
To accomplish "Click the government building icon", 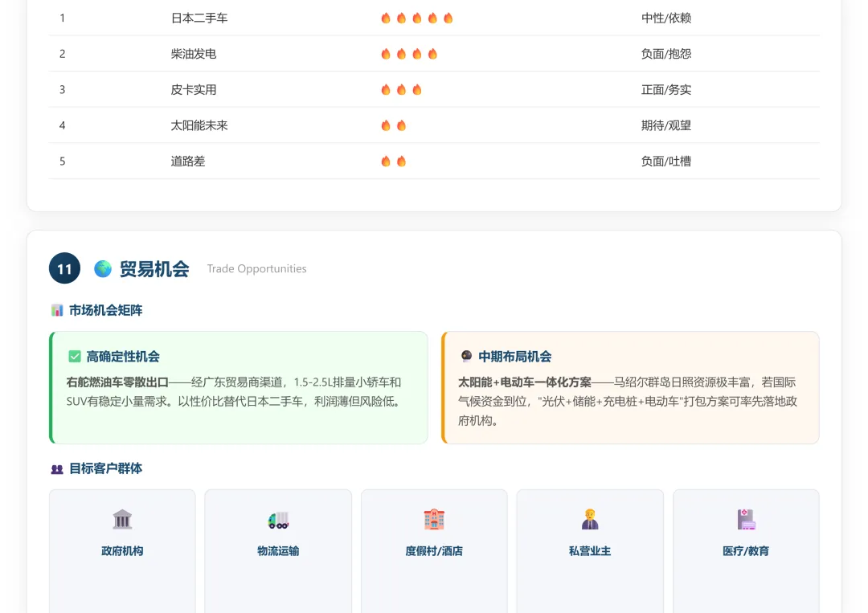I will [x=122, y=520].
